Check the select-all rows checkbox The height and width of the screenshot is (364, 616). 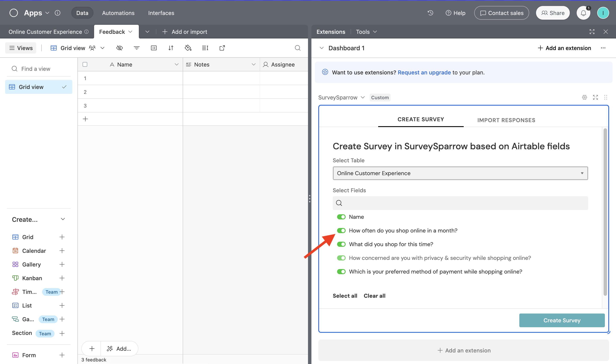click(x=85, y=65)
